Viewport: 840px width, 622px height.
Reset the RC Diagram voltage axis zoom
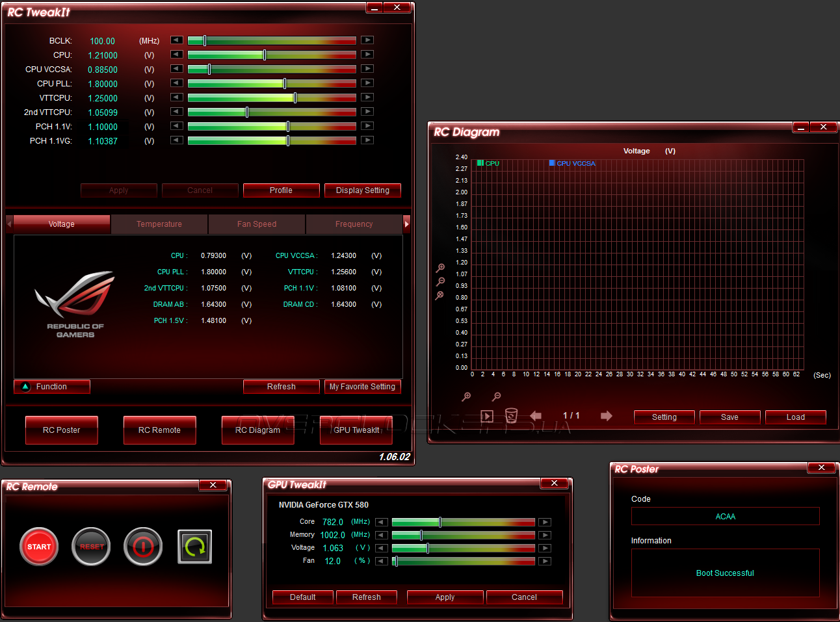[x=440, y=296]
